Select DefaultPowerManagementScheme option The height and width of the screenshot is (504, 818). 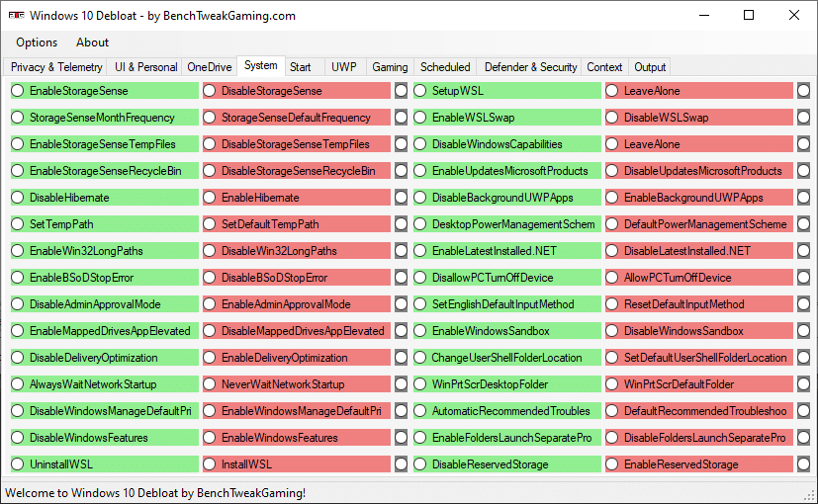pyautogui.click(x=699, y=224)
